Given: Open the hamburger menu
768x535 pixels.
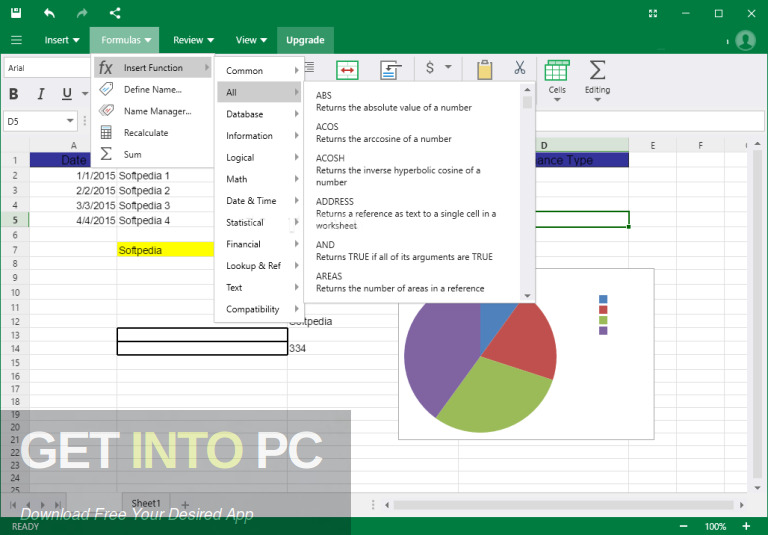Looking at the screenshot, I should (16, 40).
